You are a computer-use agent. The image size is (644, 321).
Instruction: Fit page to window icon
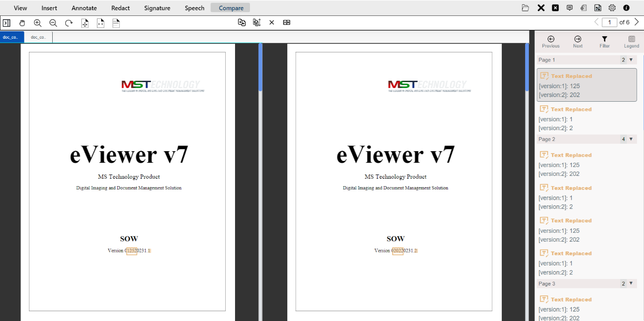pos(85,23)
